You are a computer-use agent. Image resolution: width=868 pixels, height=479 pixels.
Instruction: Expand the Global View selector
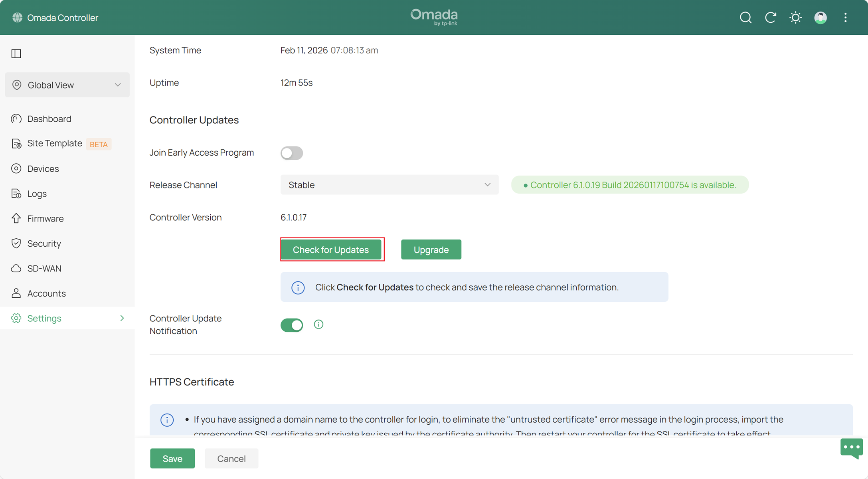click(67, 85)
